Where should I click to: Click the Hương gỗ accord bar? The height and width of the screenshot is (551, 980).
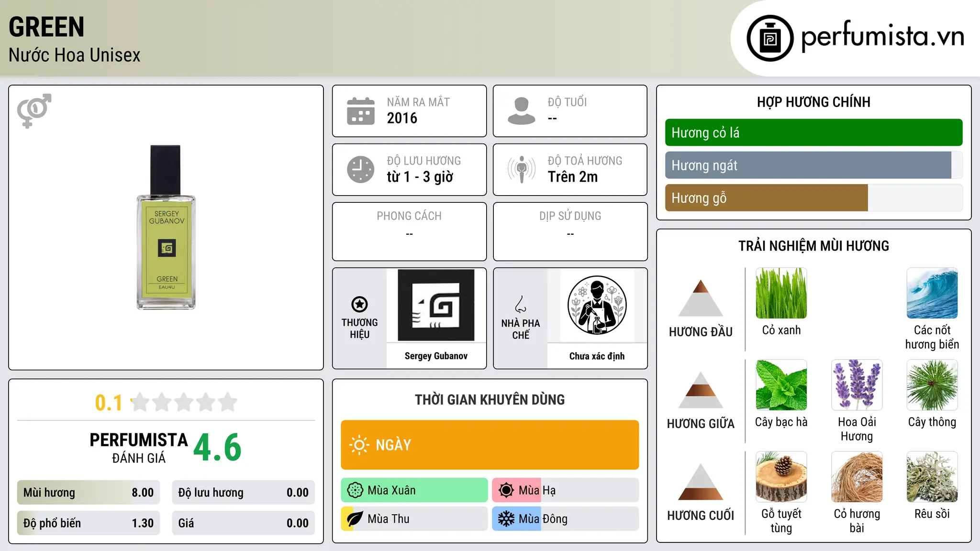click(x=813, y=198)
